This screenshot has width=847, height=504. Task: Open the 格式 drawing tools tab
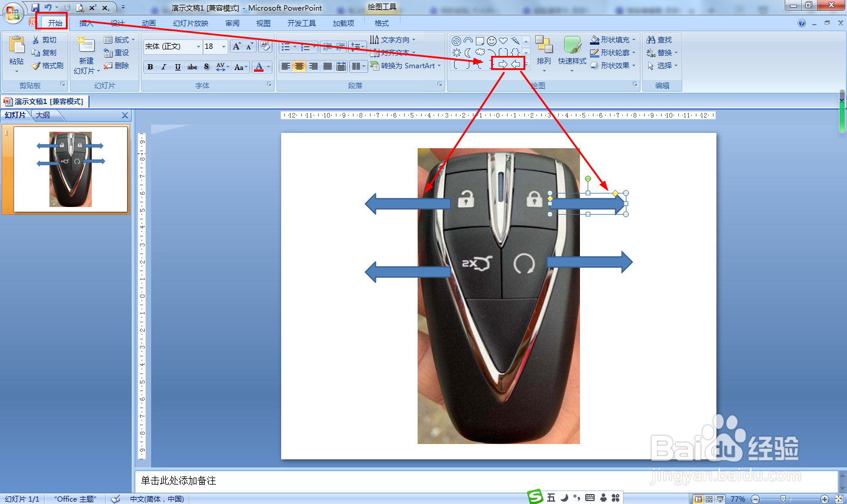click(x=382, y=23)
